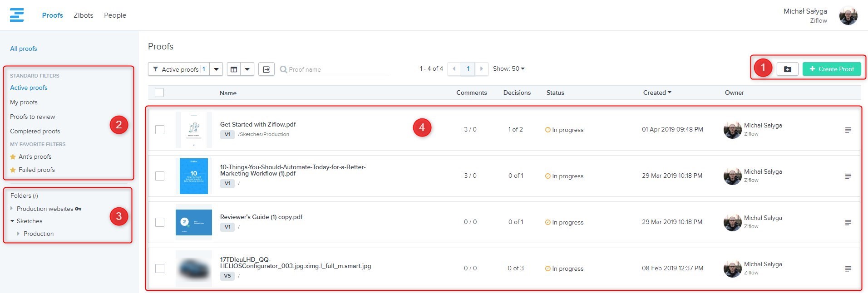The width and height of the screenshot is (868, 293).
Task: Tick the select-all checkbox in table header
Action: pos(159,93)
